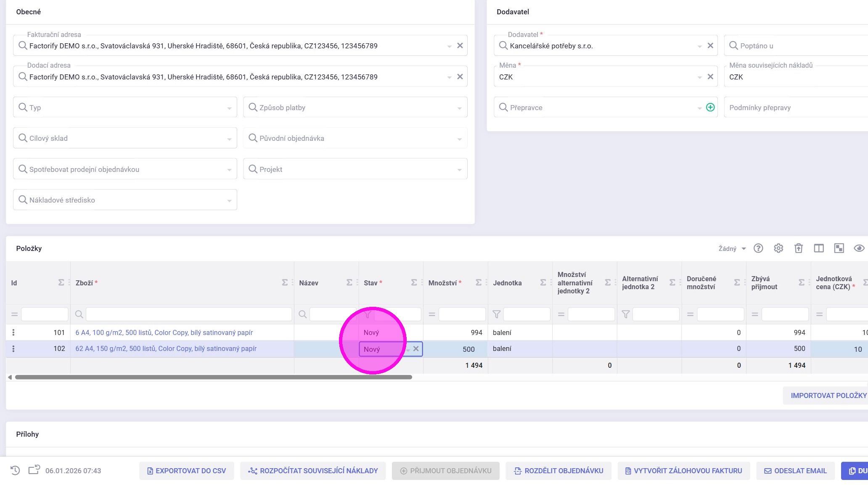Click the Stav column header
Viewport: 868px width, 485px height.
point(370,283)
